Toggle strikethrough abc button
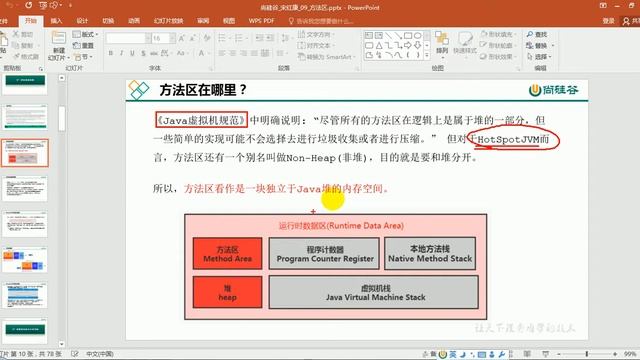The width and height of the screenshot is (640, 360). click(x=154, y=53)
